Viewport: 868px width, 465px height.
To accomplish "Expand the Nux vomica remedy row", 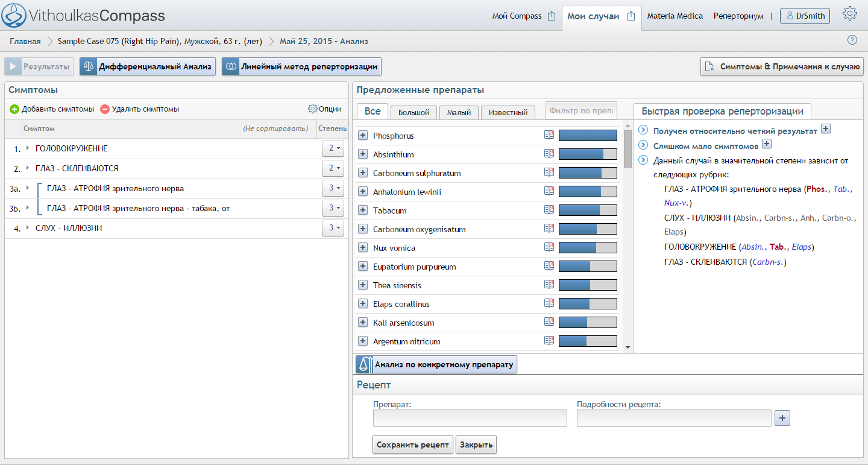I will point(363,248).
